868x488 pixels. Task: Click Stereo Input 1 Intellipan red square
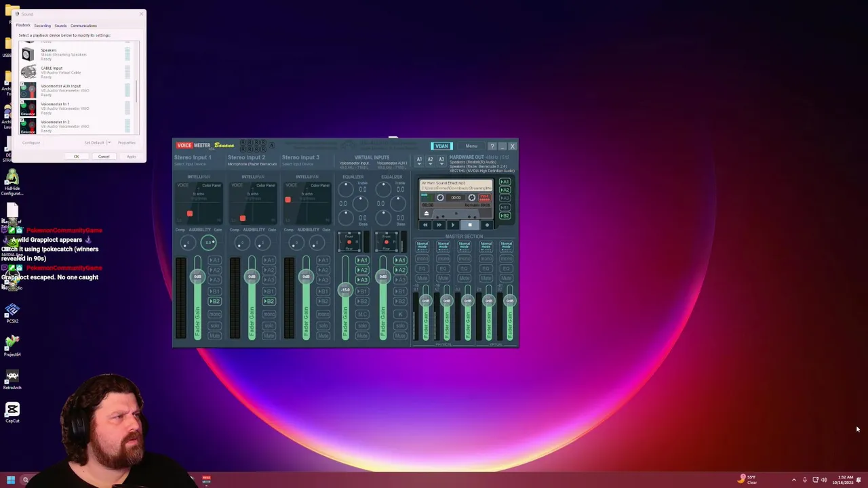coord(190,213)
